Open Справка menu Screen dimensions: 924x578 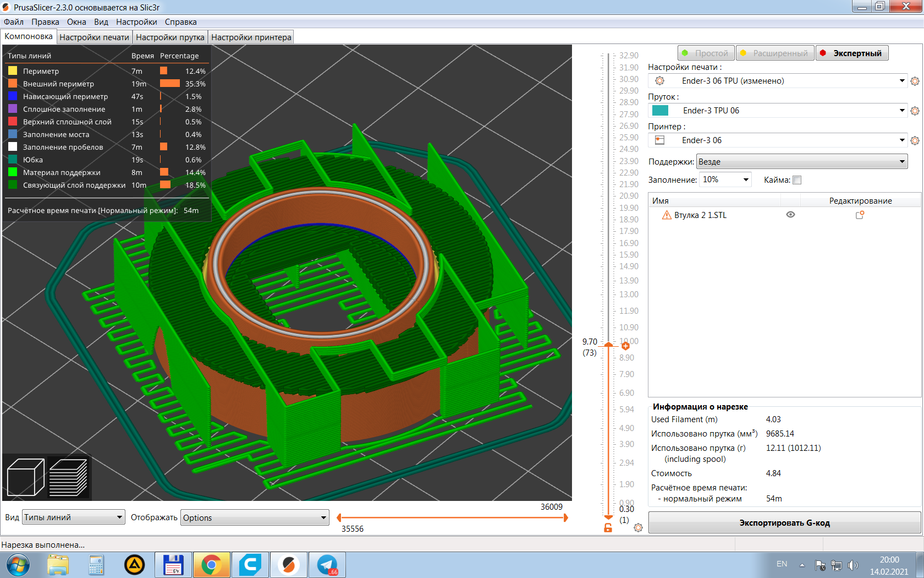pos(180,22)
